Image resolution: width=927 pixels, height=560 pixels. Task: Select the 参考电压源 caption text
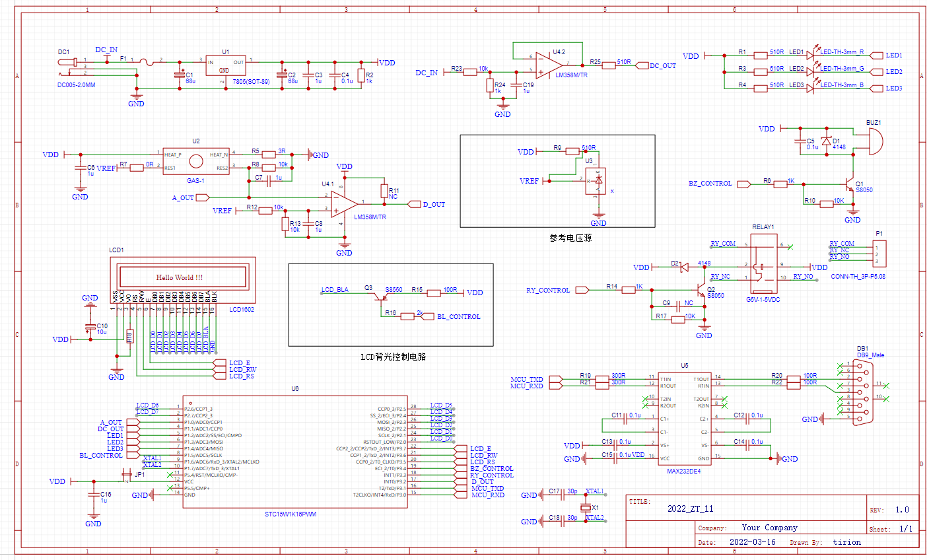pyautogui.click(x=570, y=238)
